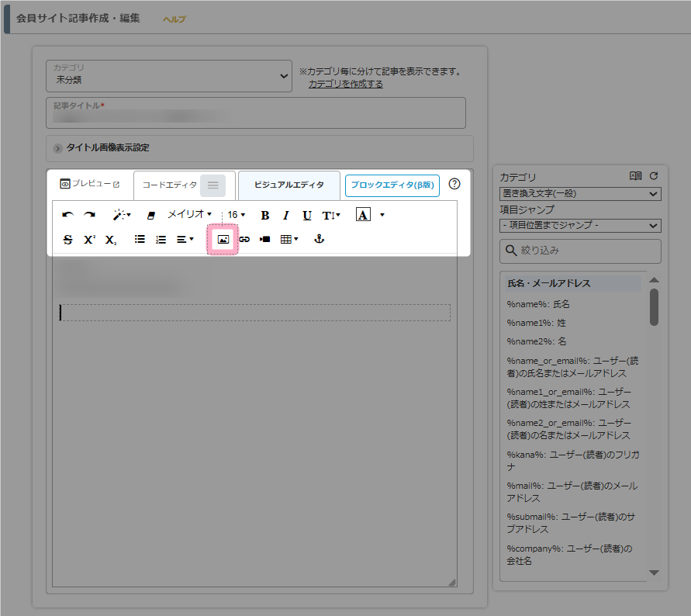Insert an unordered bullet list
This screenshot has height=616, width=691.
[x=140, y=240]
